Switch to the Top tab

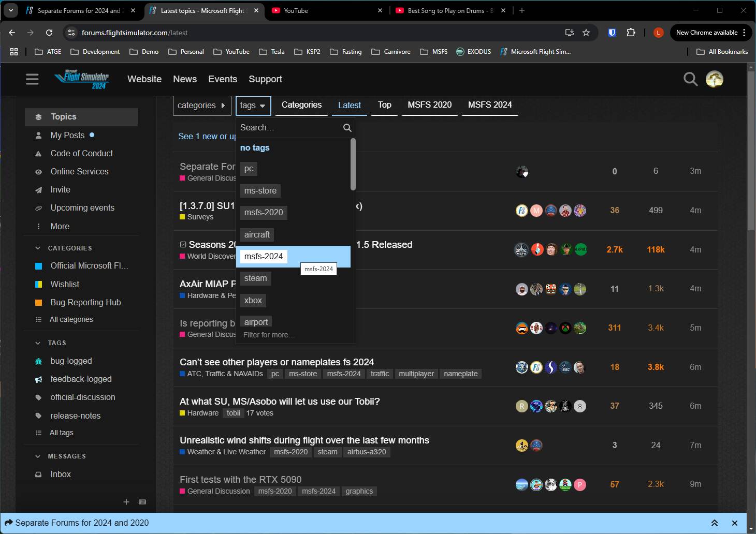click(x=385, y=105)
